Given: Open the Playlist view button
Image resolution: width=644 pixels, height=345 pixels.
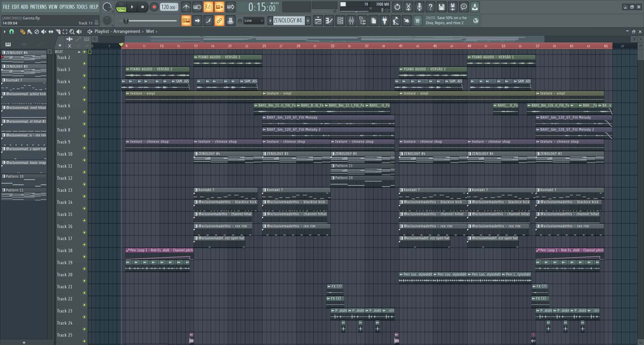Looking at the screenshot, I should click(x=318, y=21).
